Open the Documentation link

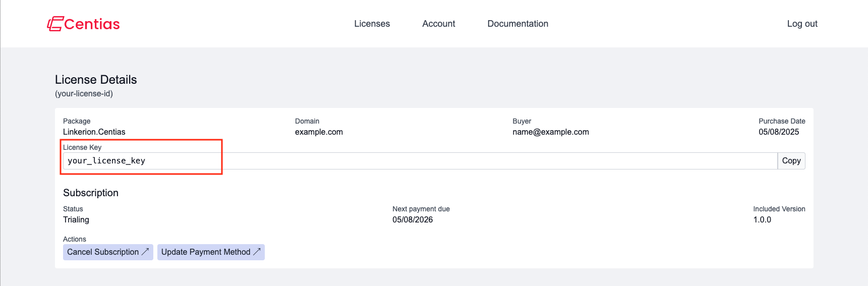[517, 24]
